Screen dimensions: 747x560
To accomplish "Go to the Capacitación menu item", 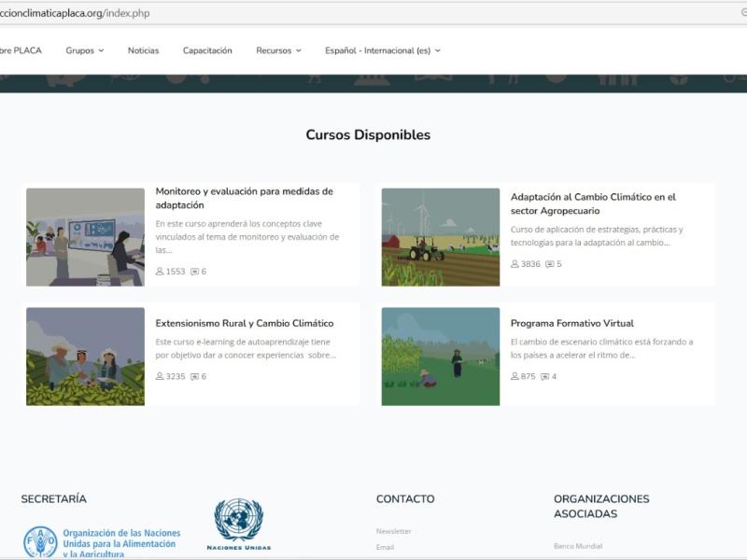I will [207, 50].
